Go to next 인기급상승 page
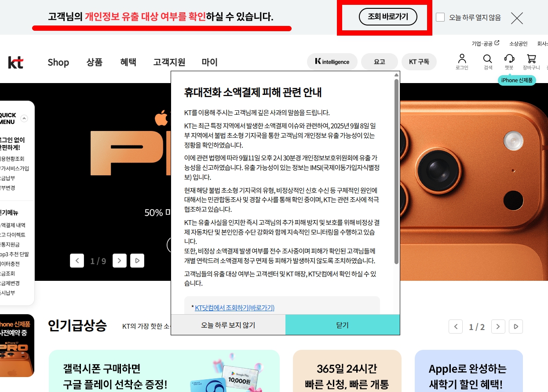The width and height of the screenshot is (548, 392). pyautogui.click(x=498, y=327)
